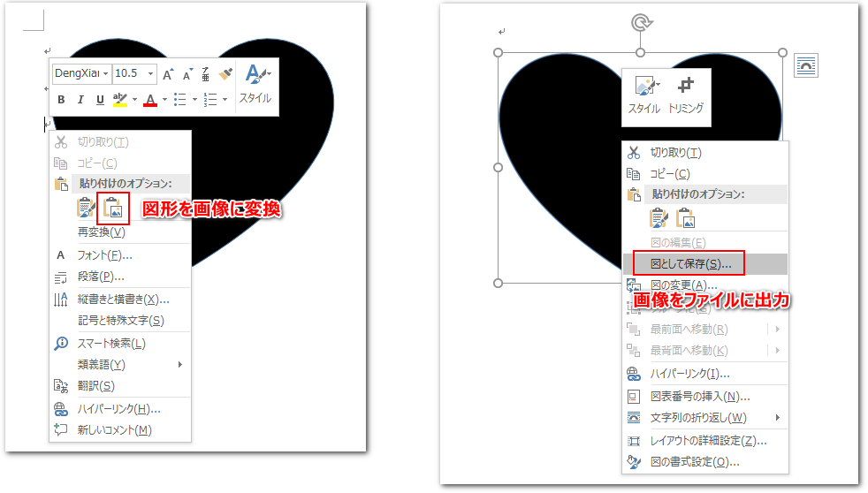868x493 pixels.
Task: Click the numbered list icon
Action: click(210, 100)
